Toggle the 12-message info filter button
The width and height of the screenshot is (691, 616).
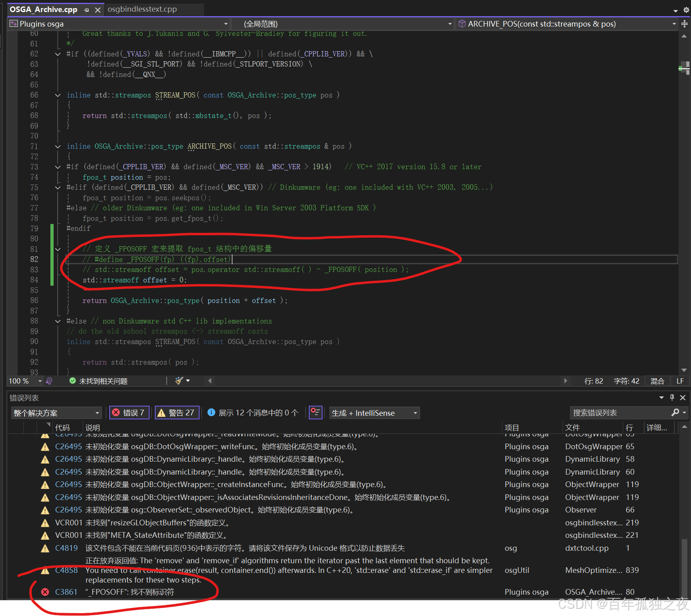pos(253,412)
